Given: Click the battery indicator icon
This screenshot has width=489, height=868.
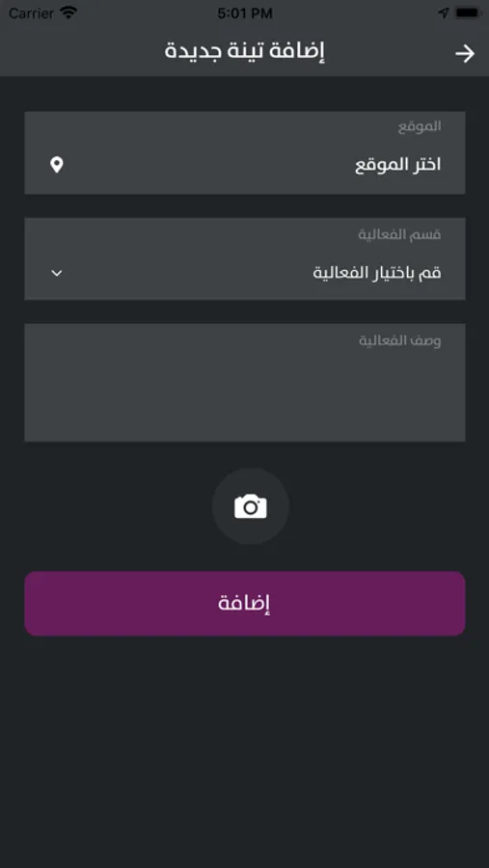Looking at the screenshot, I should [468, 13].
